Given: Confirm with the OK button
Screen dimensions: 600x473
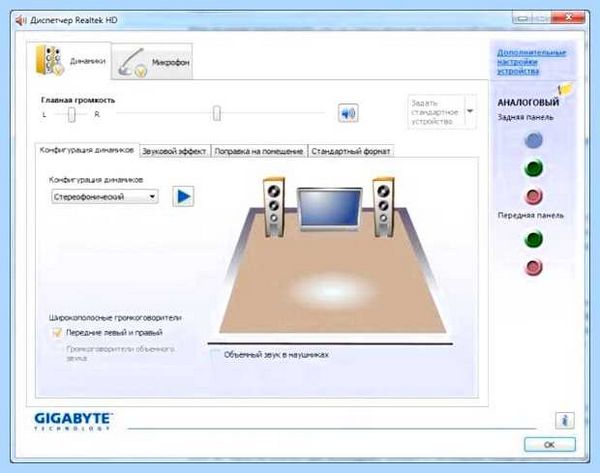Looking at the screenshot, I should (550, 445).
